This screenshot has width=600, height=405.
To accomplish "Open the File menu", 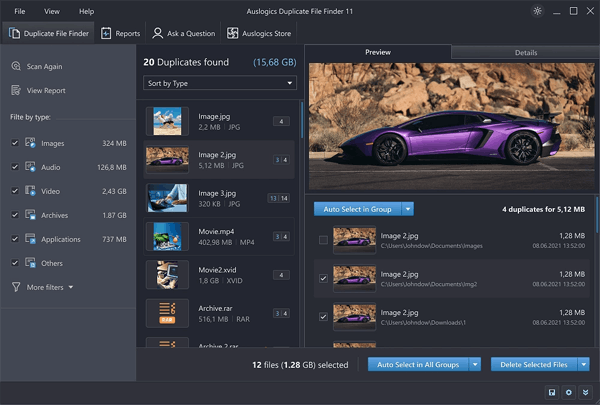I will click(20, 11).
